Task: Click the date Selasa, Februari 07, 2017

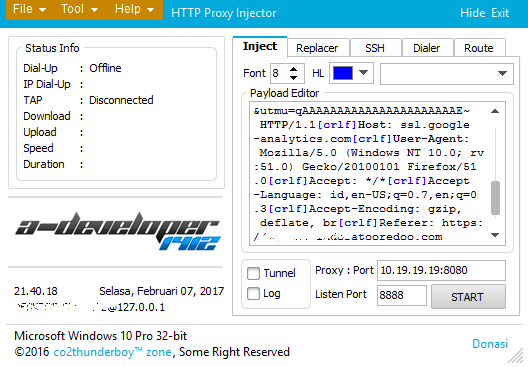Action: 162,291
